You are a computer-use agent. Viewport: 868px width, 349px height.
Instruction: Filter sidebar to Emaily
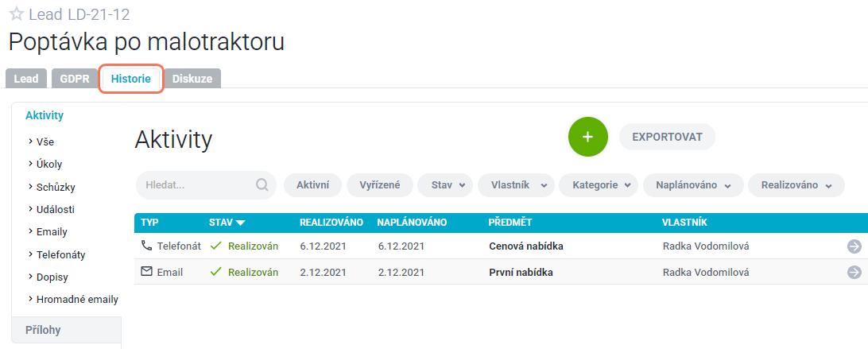click(x=52, y=232)
